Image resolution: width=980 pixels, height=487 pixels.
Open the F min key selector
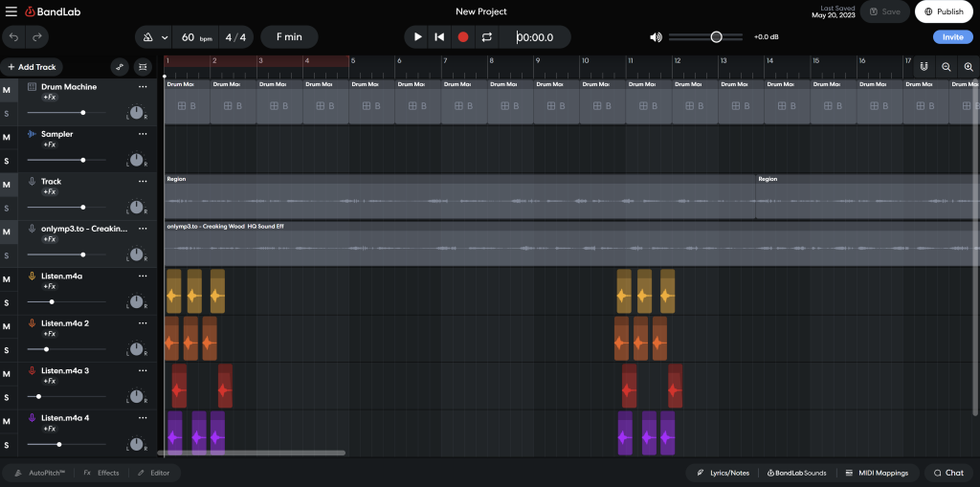pos(289,37)
